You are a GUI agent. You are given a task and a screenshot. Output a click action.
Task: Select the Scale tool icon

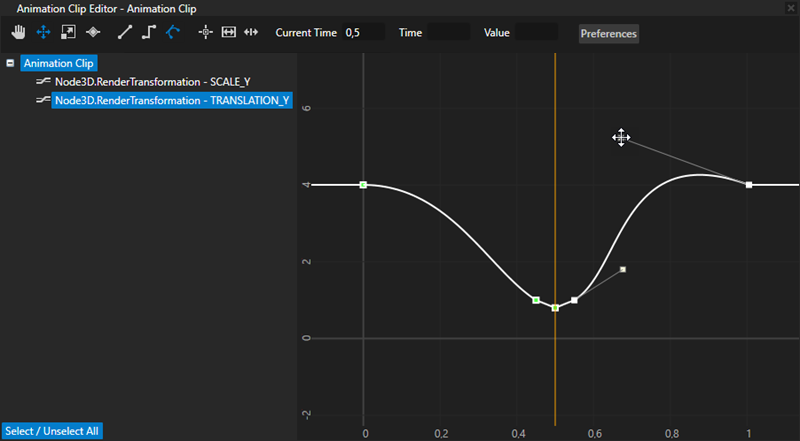pos(67,32)
